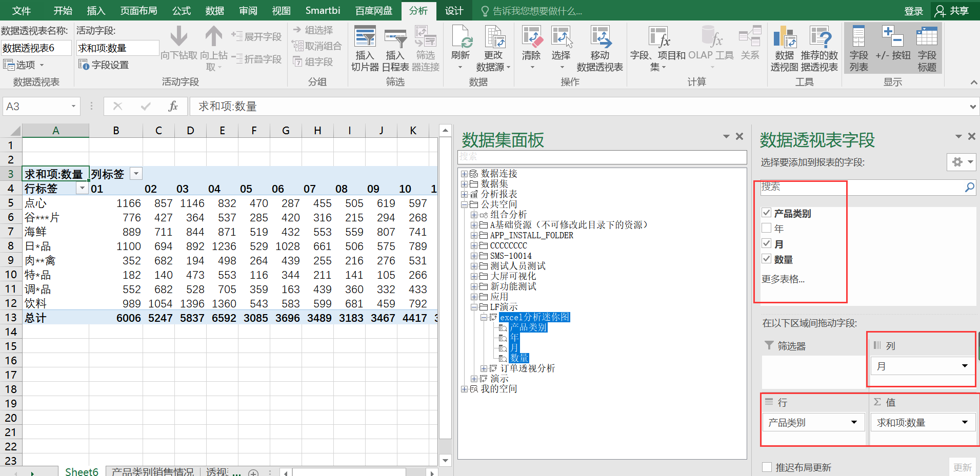Click the add new sheet plus icon

253,472
